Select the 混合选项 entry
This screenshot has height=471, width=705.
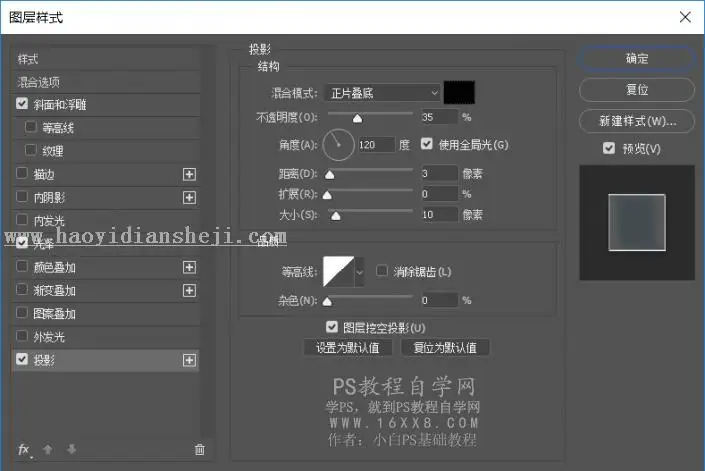[x=106, y=82]
